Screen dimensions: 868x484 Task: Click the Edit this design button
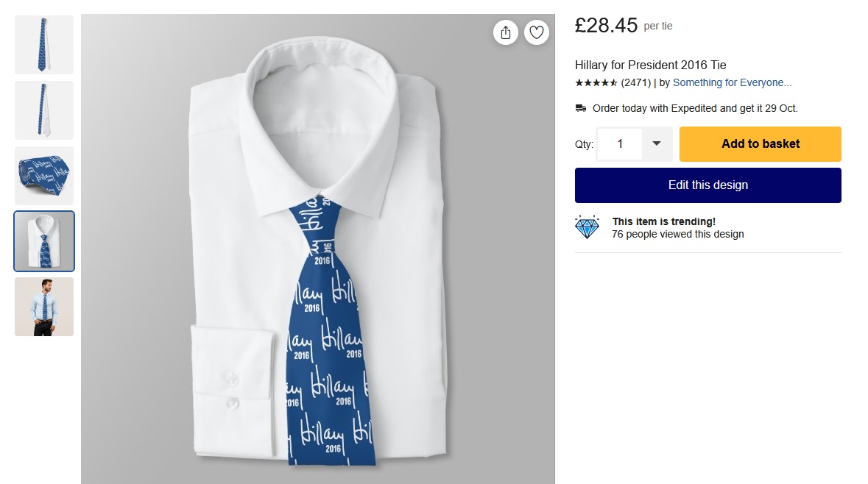click(x=708, y=185)
